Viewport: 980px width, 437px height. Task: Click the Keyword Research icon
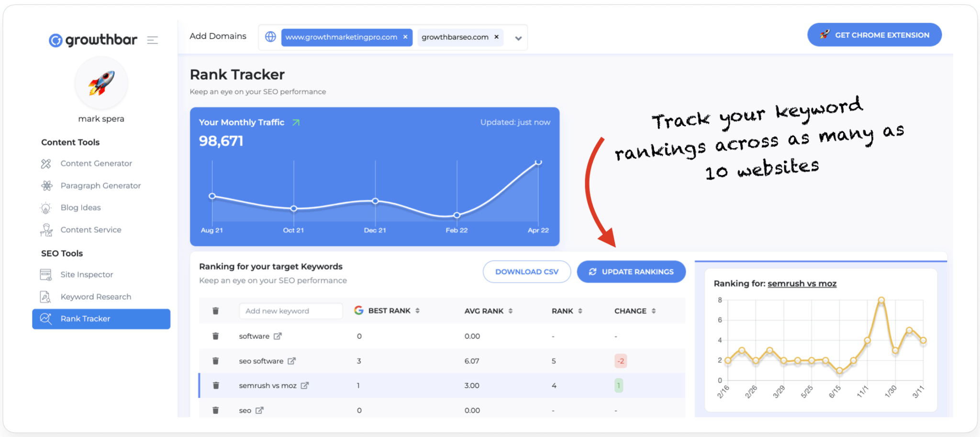point(45,297)
